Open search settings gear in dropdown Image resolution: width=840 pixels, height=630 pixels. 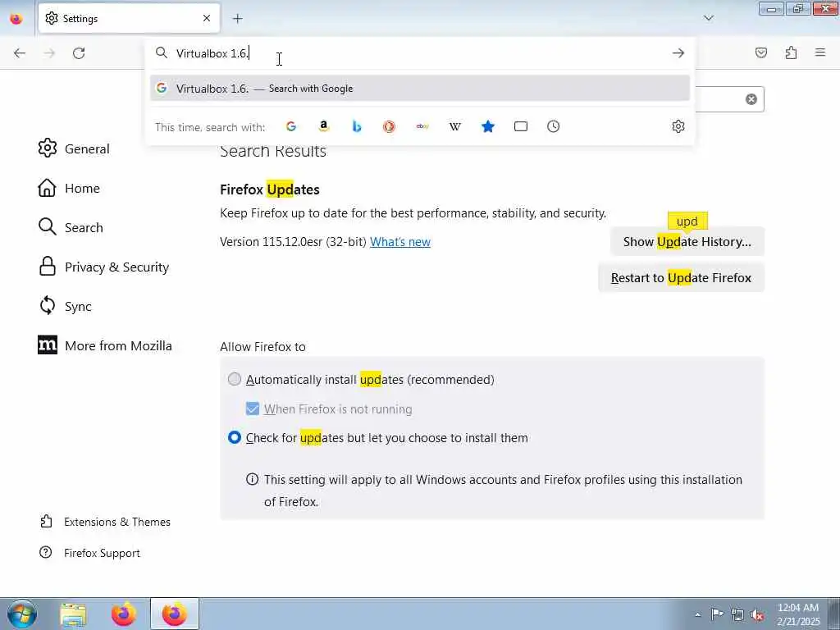[x=678, y=126]
